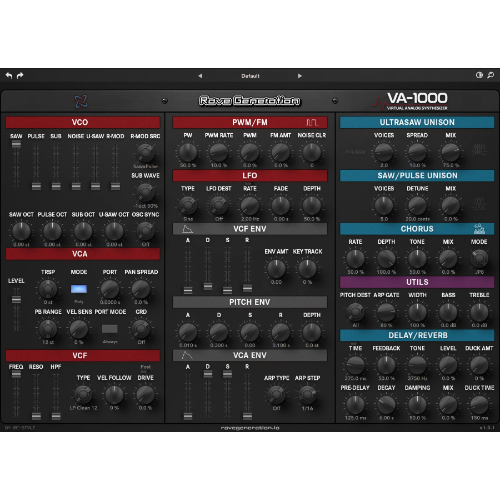Screen dimensions: 500x500
Task: Click the waveform icon beside Saw/Pulse MIX
Action: pyautogui.click(x=479, y=203)
